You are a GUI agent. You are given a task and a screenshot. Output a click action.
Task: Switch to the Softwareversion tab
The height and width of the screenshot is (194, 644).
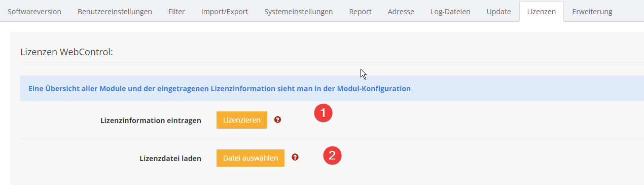(x=34, y=11)
